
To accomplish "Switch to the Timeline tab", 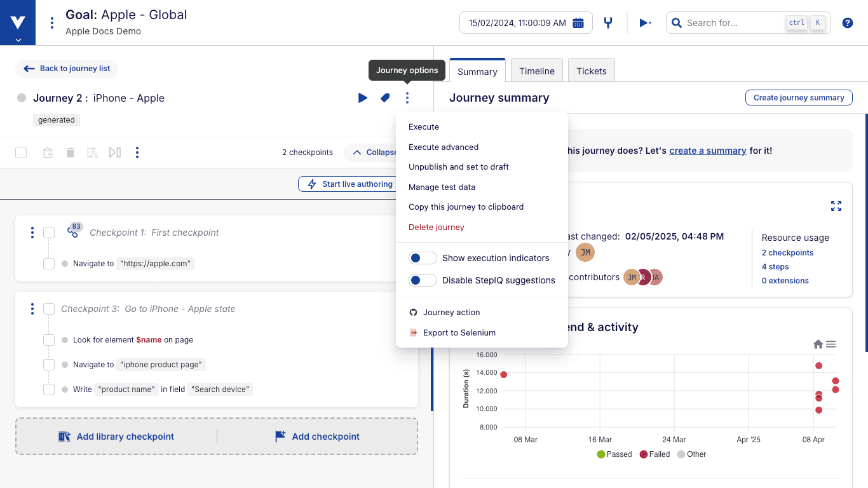I will [x=536, y=71].
